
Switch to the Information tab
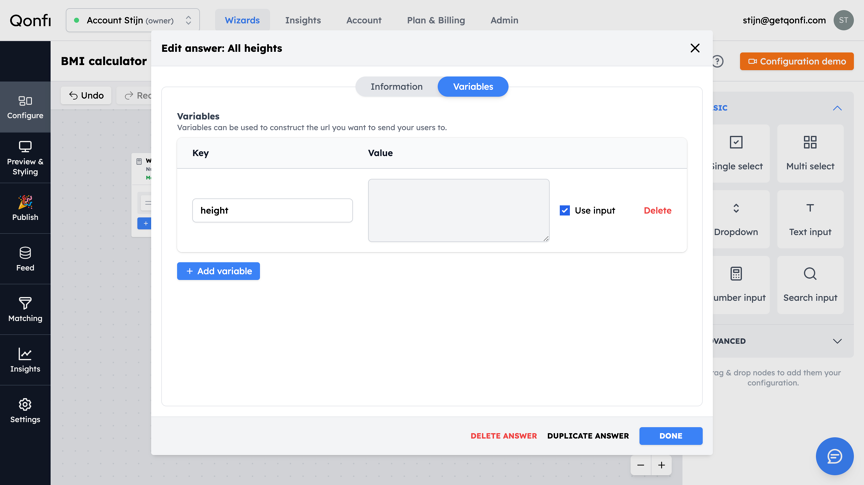click(x=396, y=87)
